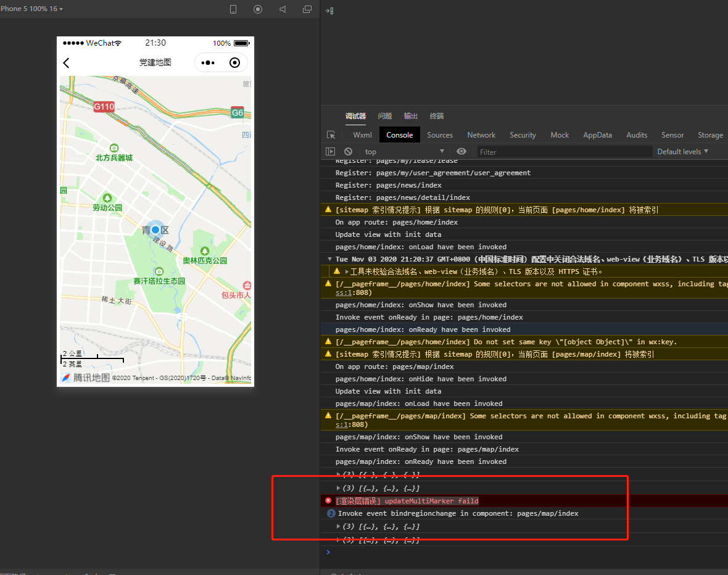Click the repeat count badge icon
The image size is (728, 575).
331,513
